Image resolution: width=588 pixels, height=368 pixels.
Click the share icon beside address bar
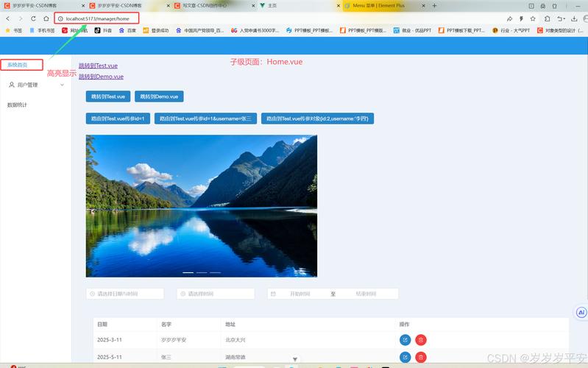pyautogui.click(x=509, y=18)
